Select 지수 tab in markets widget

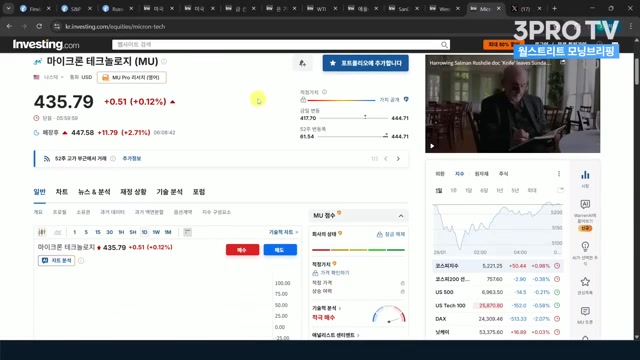click(x=460, y=174)
